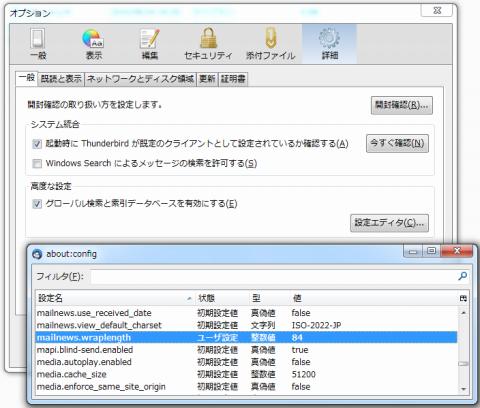Screen dimensions: 480x408
Task: Click the about:config vertical scrollbar thumb
Action: [463, 364]
